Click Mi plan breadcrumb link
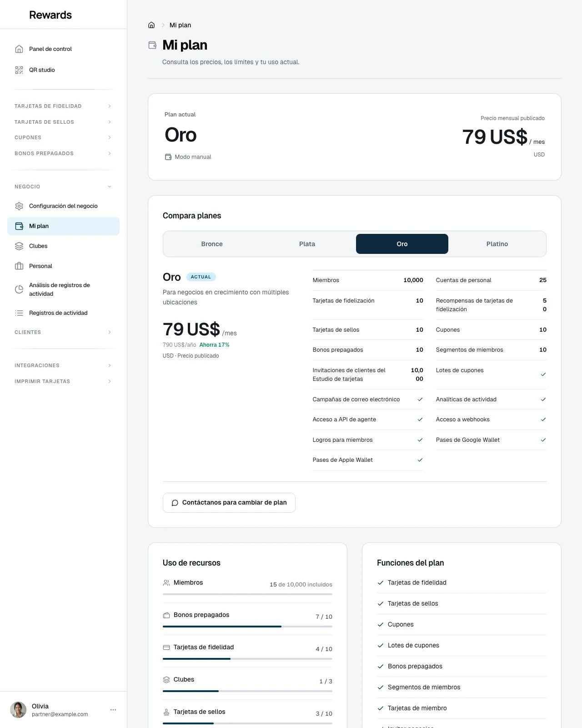The height and width of the screenshot is (728, 582). coord(180,25)
